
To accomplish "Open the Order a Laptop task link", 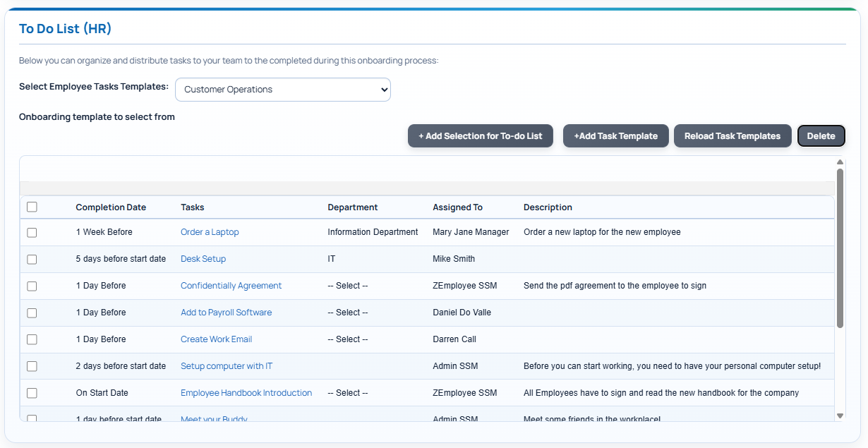I will point(210,232).
